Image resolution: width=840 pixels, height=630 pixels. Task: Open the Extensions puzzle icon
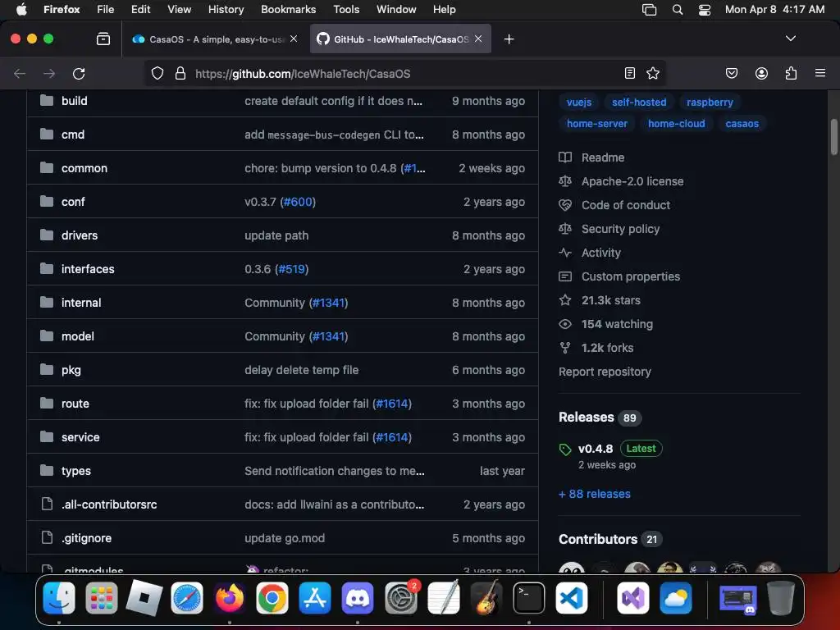tap(791, 73)
